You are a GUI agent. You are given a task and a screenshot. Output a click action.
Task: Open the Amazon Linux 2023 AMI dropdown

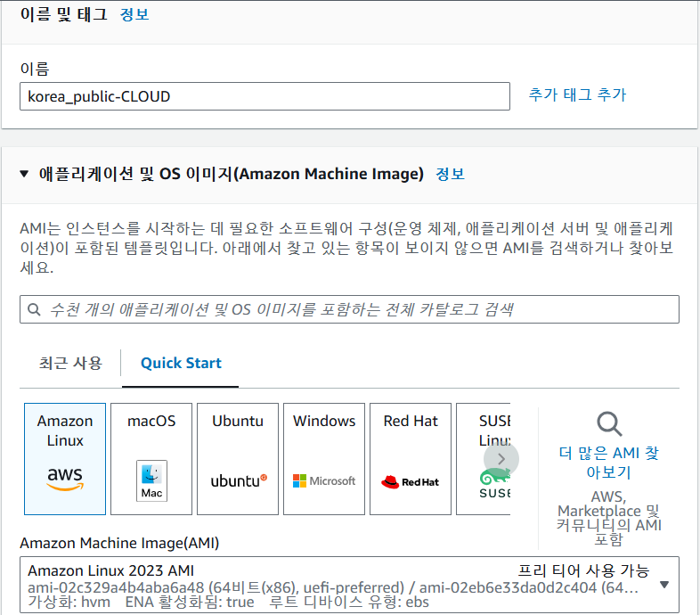(x=349, y=585)
